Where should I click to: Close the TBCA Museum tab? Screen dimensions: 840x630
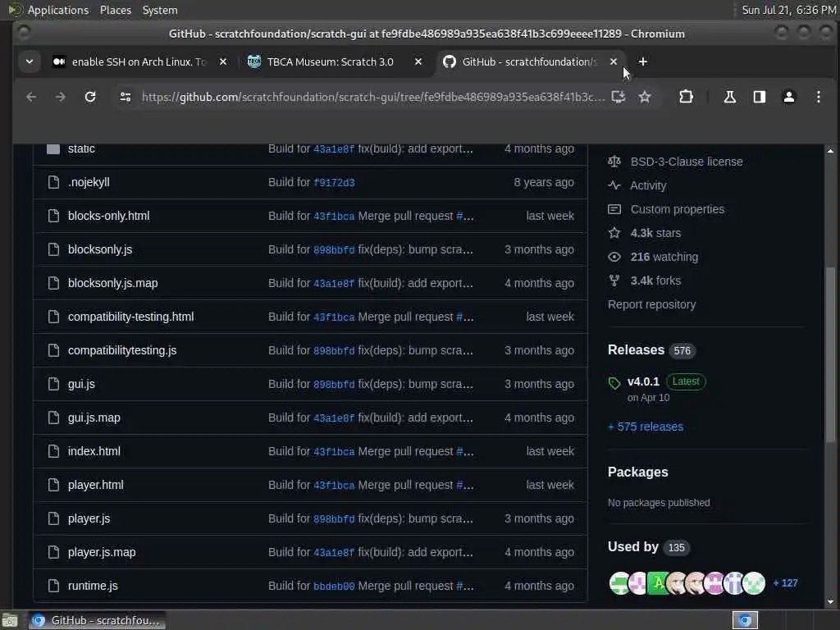tap(418, 62)
